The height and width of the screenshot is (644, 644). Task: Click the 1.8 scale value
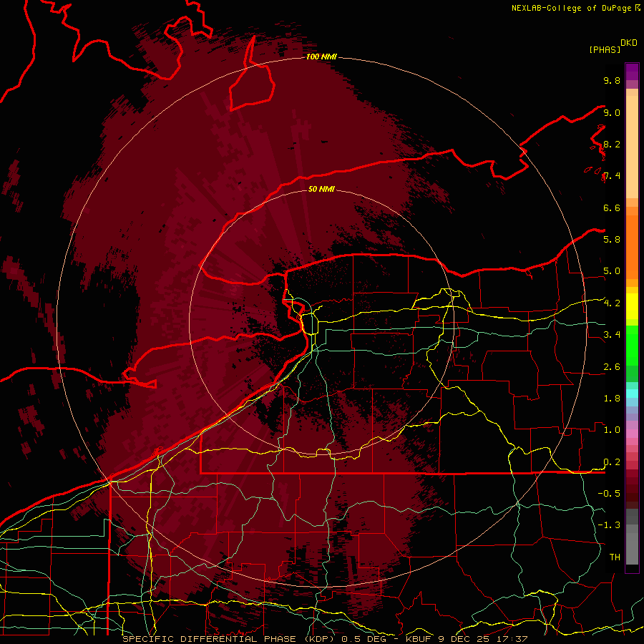point(612,399)
